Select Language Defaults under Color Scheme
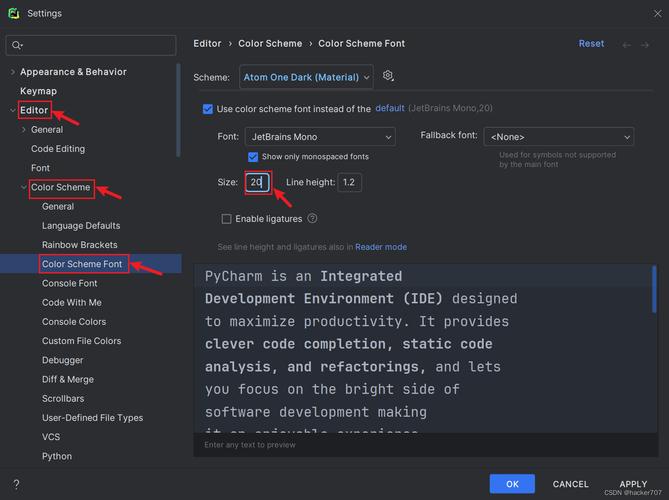The image size is (669, 500). click(81, 225)
